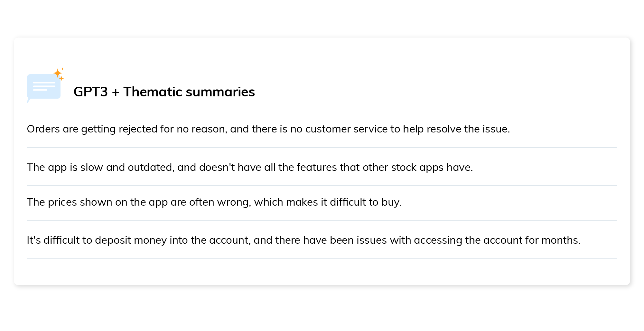Click the words Thematic summaries in heading
Screen dimensions: 644x331
(x=189, y=92)
